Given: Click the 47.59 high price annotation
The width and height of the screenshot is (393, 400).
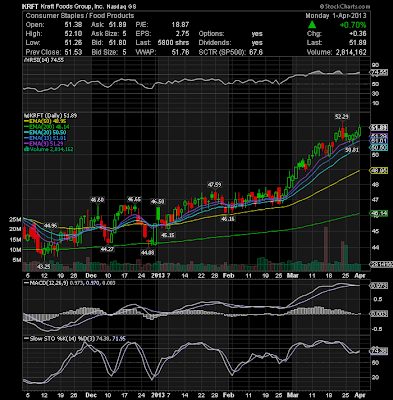Looking at the screenshot, I should 214,184.
